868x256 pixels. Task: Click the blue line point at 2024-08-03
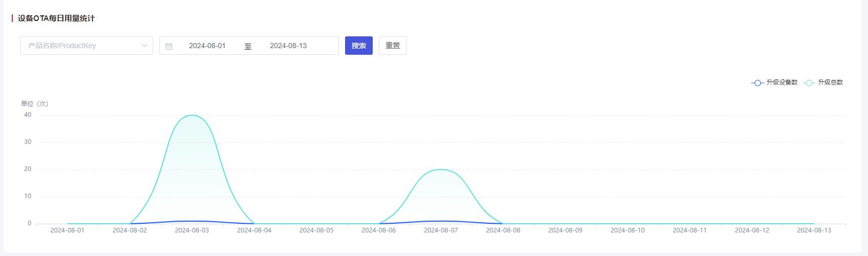point(192,221)
